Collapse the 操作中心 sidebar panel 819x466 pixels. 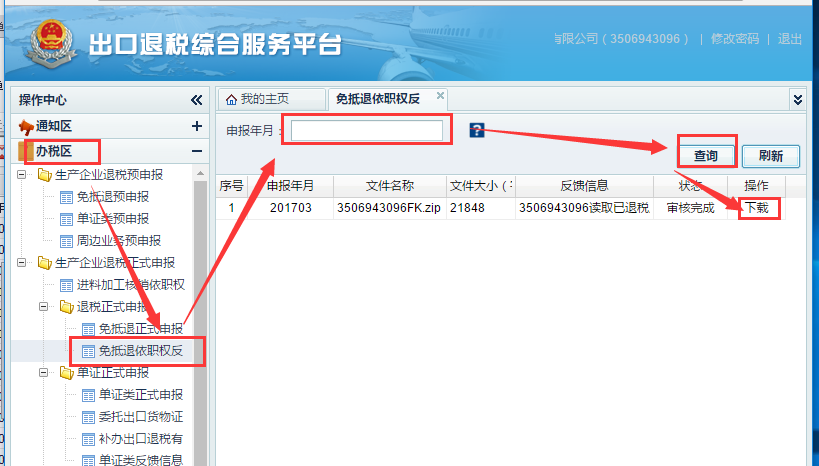[x=196, y=100]
